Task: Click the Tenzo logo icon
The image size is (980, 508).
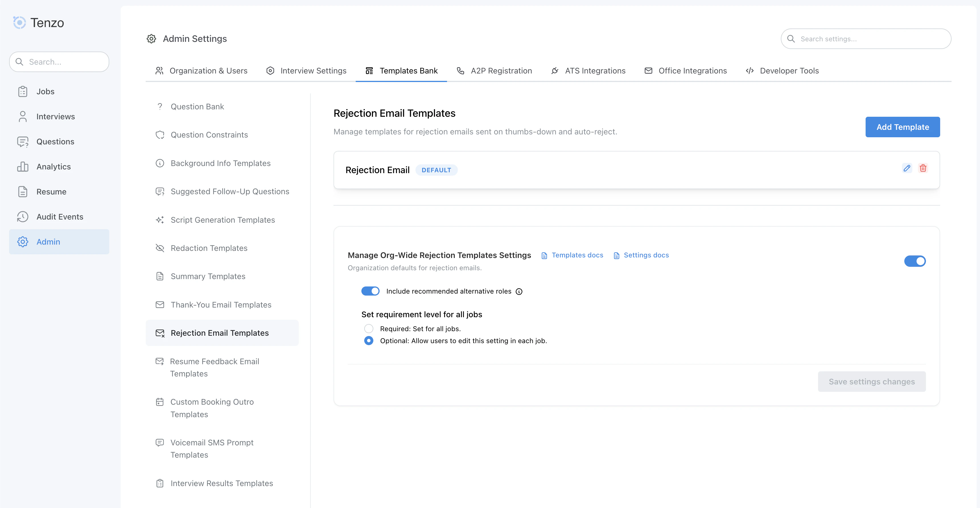Action: pos(19,22)
